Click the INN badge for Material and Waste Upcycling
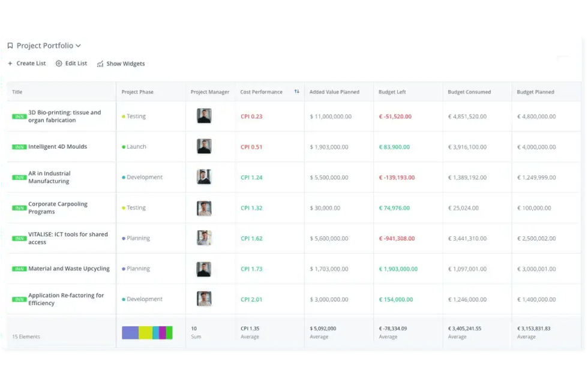Viewport: 588px width, 385px height. pyautogui.click(x=19, y=269)
